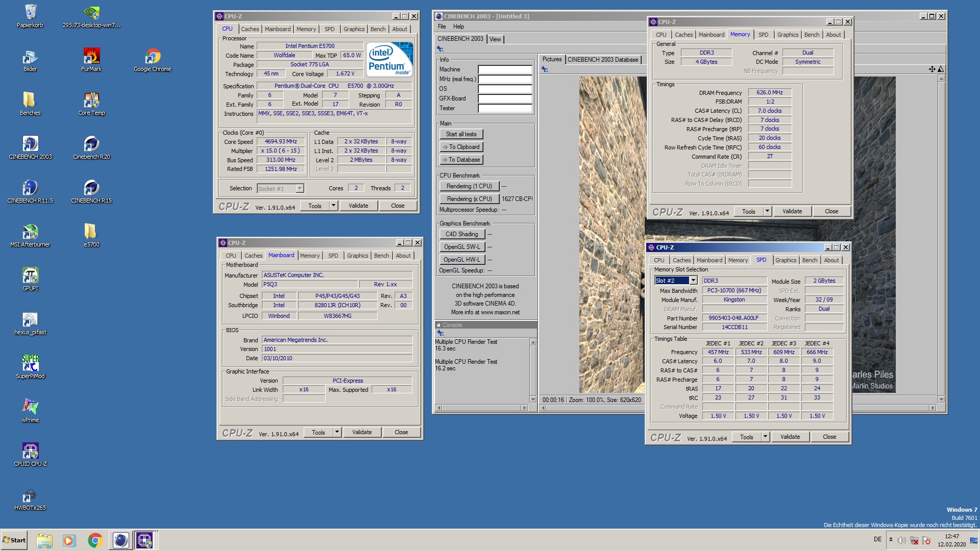Click the Intel Pentium inside logo
The image size is (980, 551).
pyautogui.click(x=390, y=60)
